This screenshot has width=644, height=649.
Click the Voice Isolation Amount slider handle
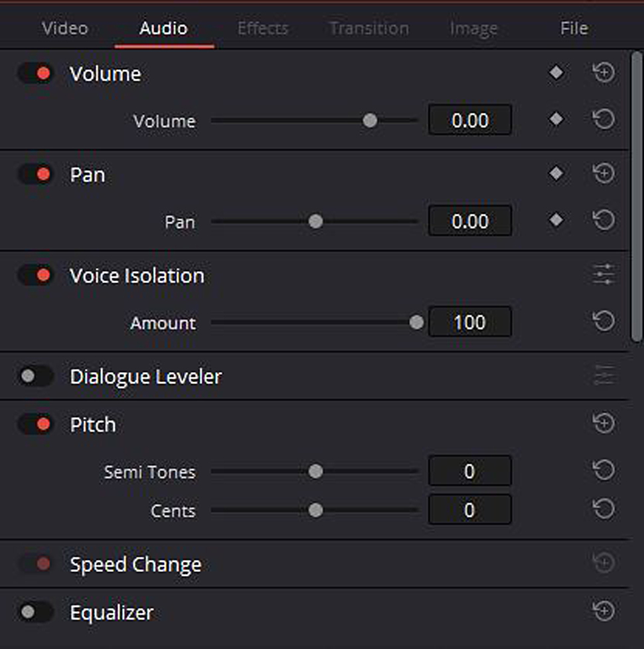(416, 322)
